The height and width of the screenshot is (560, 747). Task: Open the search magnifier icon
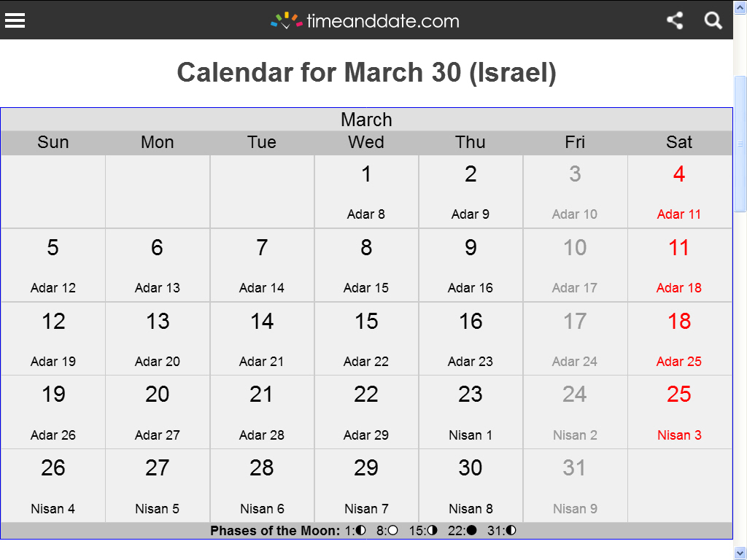click(x=713, y=20)
